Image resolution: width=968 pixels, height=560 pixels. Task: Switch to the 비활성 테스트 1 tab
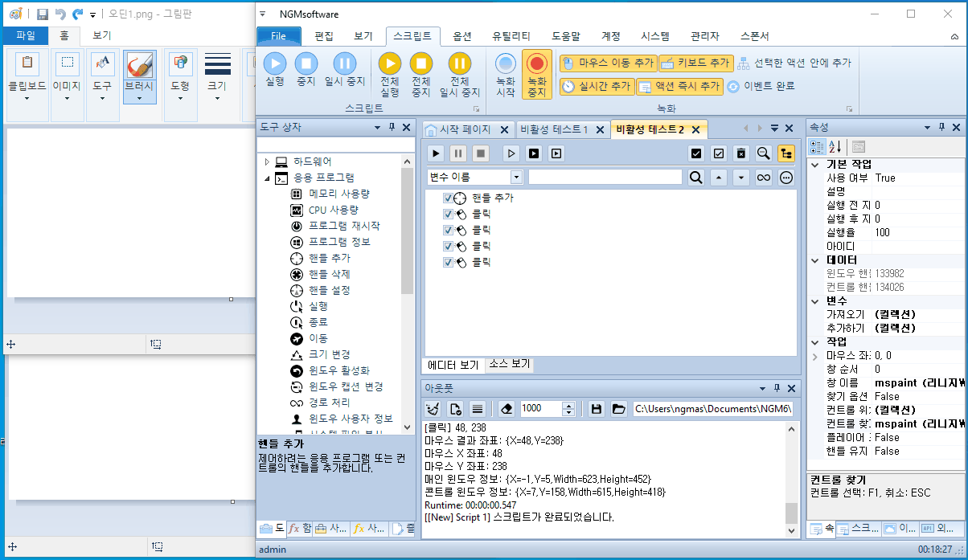(554, 129)
